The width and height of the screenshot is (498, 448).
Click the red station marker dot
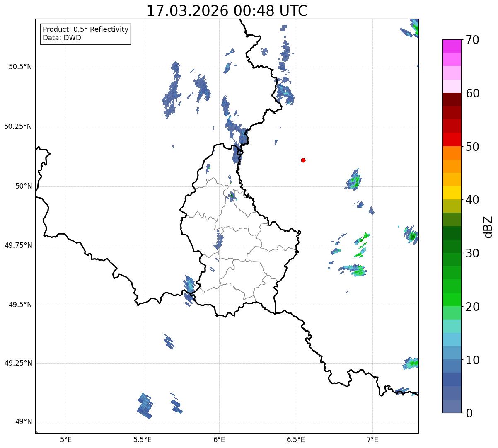click(x=303, y=160)
